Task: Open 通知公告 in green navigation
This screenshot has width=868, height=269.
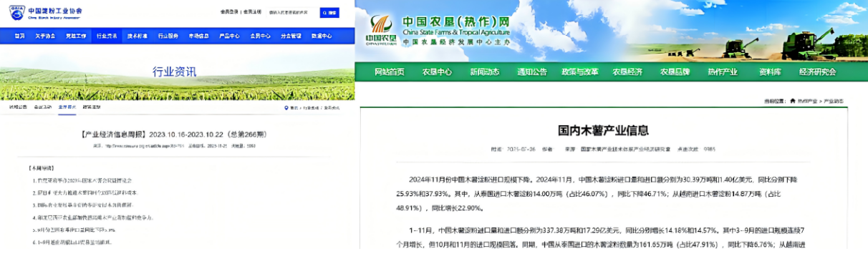Action: [x=532, y=72]
